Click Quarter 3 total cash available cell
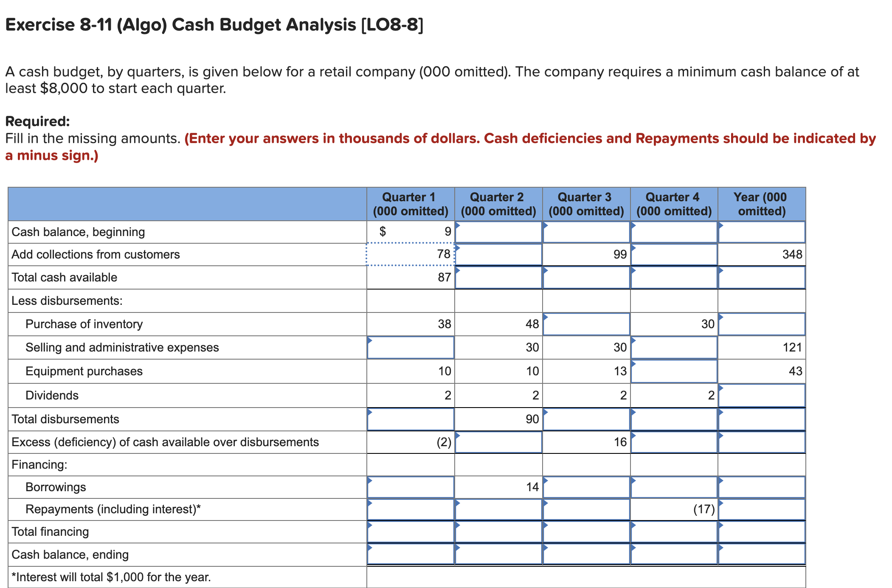Viewport: 892px width, 588px height. point(586,277)
